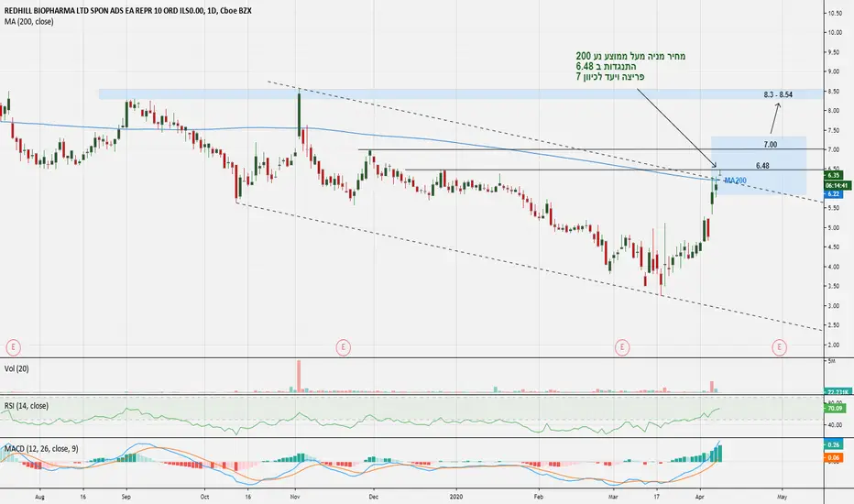
Task: Click the 06:14:41 bar countdown label
Action: tap(837, 185)
